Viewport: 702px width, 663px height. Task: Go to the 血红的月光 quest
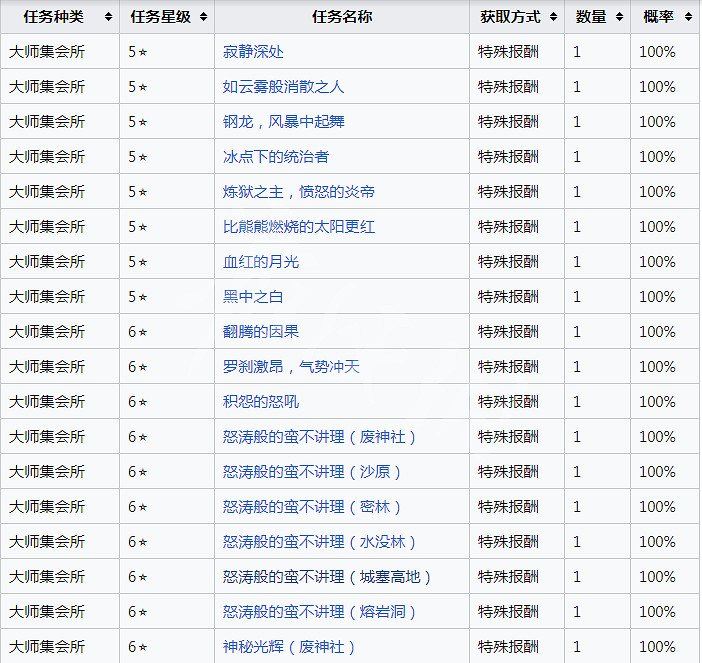(260, 262)
